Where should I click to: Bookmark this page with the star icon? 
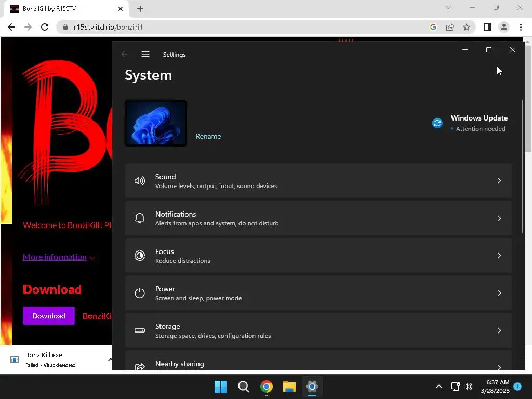click(x=467, y=27)
